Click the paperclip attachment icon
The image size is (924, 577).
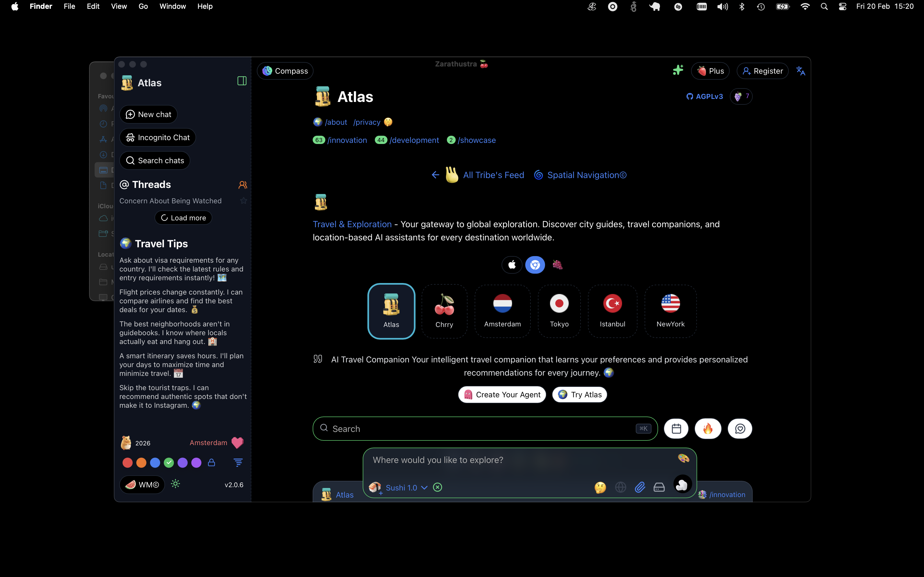tap(640, 487)
